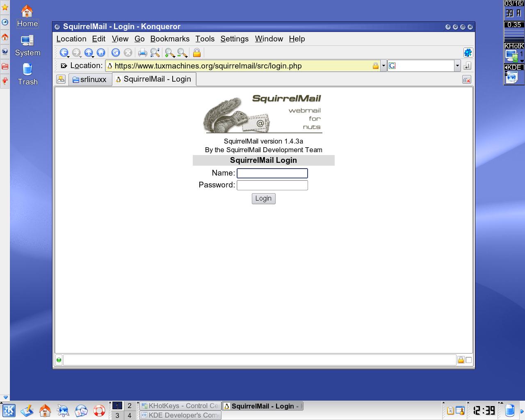Focus the Name input field

272,173
